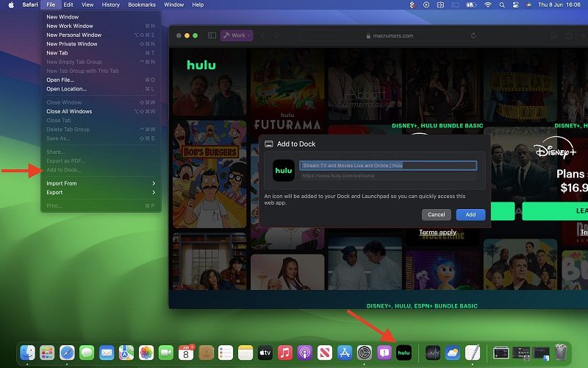Open the Bookmarks menu in menu bar
This screenshot has width=588, height=368.
(142, 4)
